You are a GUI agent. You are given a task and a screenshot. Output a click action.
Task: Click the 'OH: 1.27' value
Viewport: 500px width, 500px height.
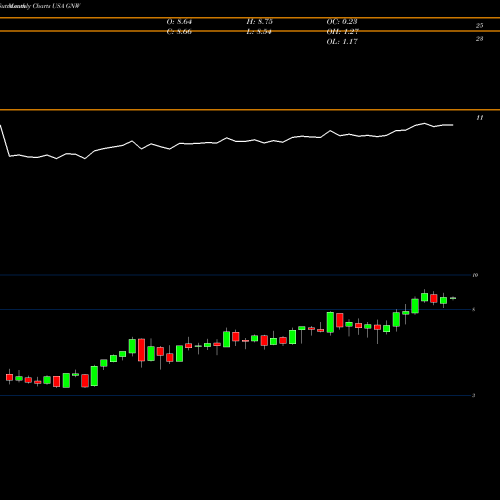pyautogui.click(x=342, y=32)
